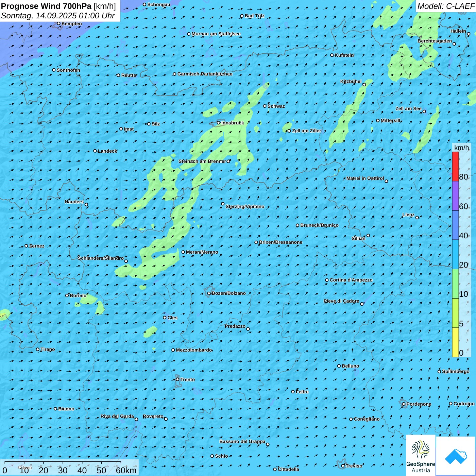The height and width of the screenshot is (476, 476).
Task: Pick the green 10–20 legend swatch
Action: coord(455,284)
